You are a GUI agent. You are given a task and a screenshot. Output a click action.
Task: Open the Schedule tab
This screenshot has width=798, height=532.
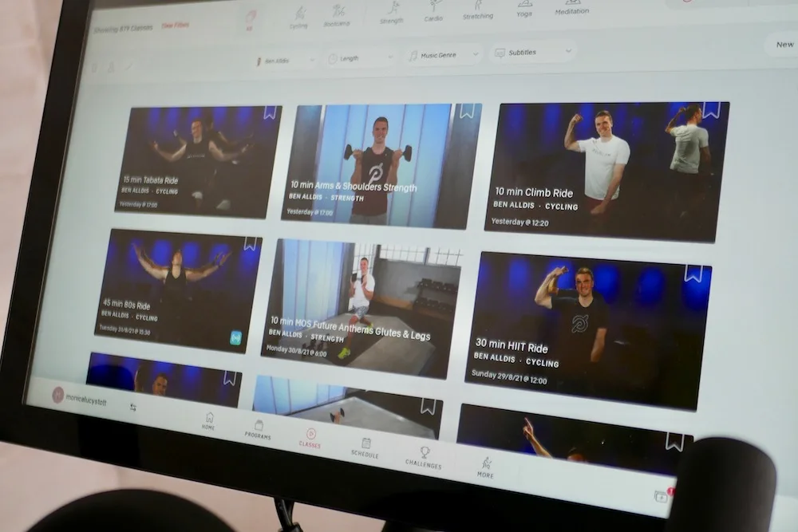(365, 447)
